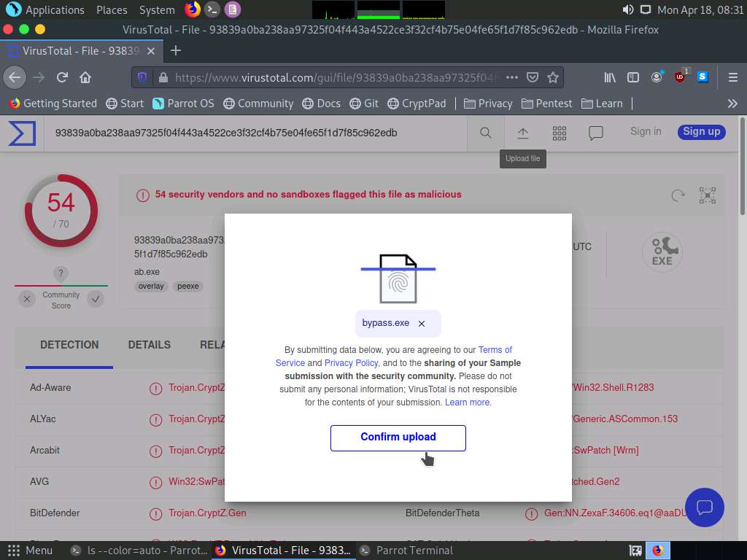Screen dimensions: 747x560
Task: Open the Firefox page actions ellipsis menu
Action: click(x=512, y=77)
